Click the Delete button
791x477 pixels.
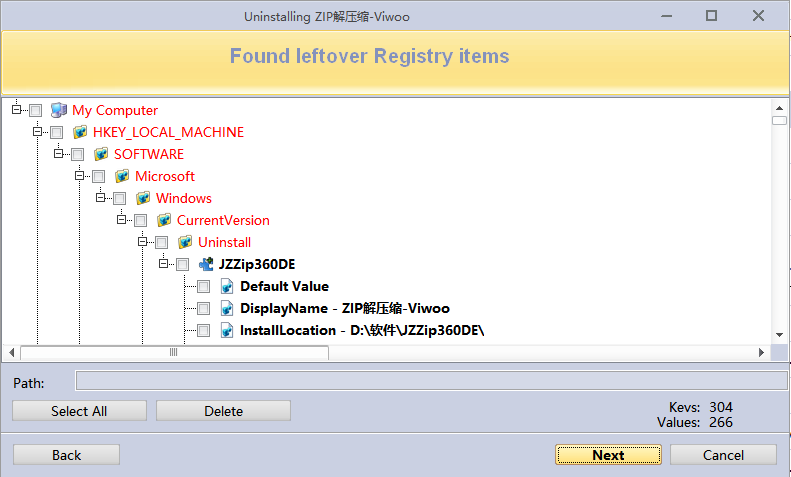(x=223, y=411)
